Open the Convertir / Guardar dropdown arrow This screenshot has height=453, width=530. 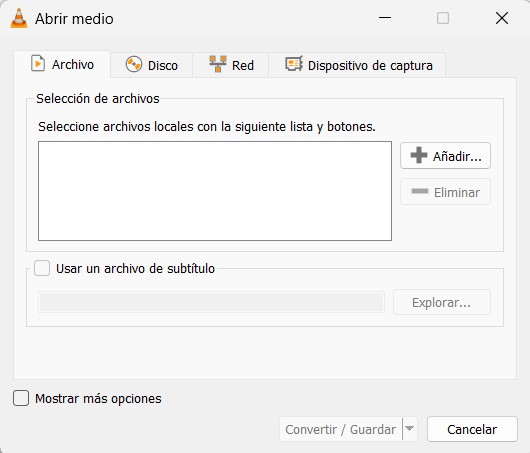pos(410,429)
